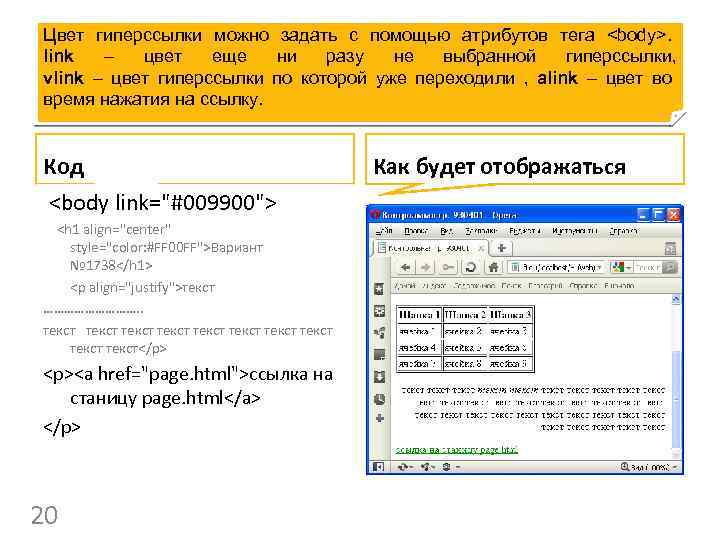This screenshot has width=720, height=540.
Task: Select the open page tab
Action: coord(430,248)
